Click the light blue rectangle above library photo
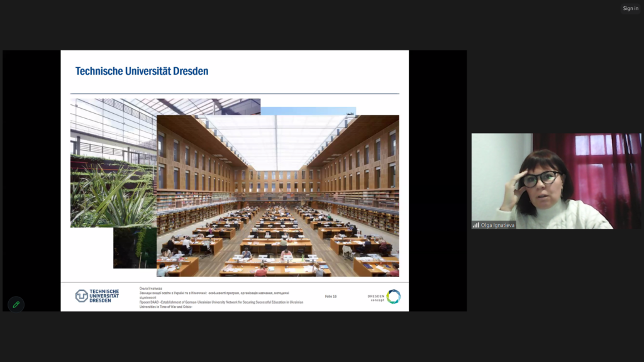Image resolution: width=644 pixels, height=362 pixels. tap(308, 111)
